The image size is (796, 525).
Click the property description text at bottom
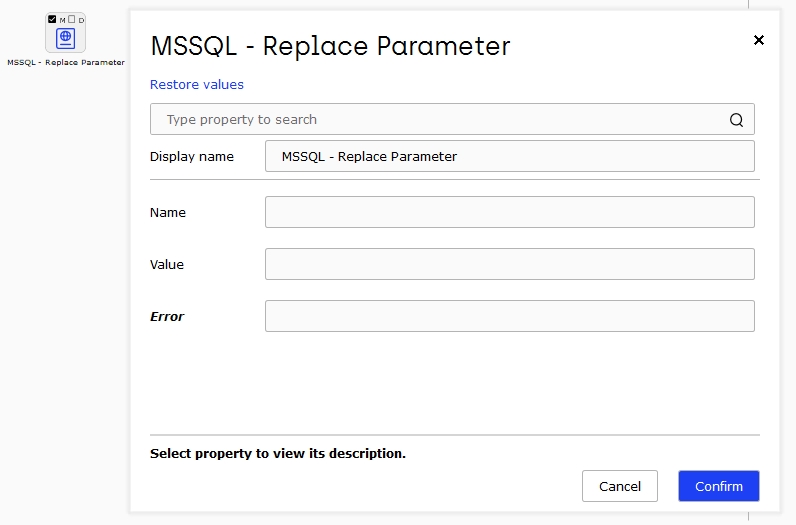click(278, 453)
